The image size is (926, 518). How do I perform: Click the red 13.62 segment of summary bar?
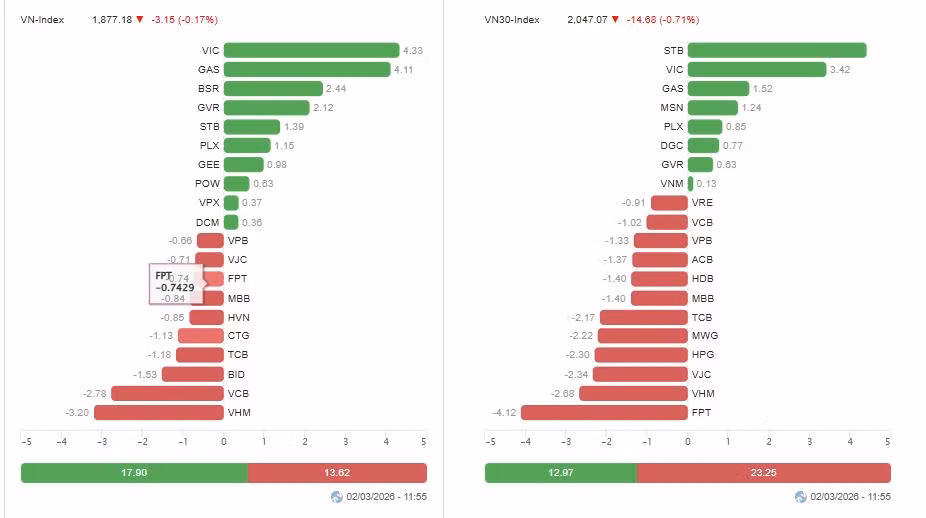pyautogui.click(x=338, y=473)
